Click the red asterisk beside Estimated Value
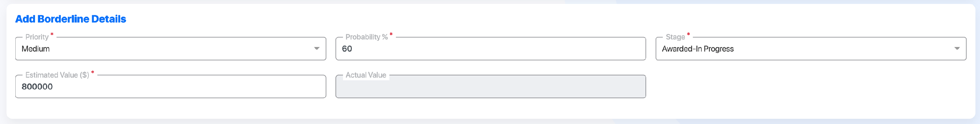The image size is (980, 124). (92, 73)
